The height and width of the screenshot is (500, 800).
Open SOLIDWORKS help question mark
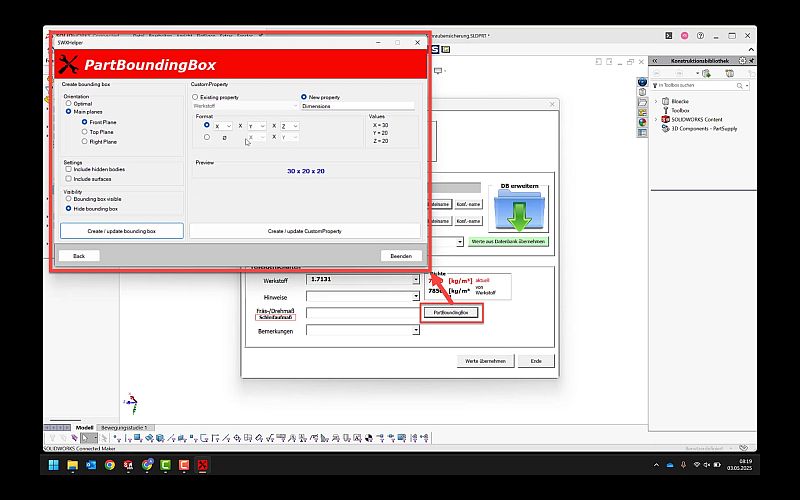[x=701, y=36]
